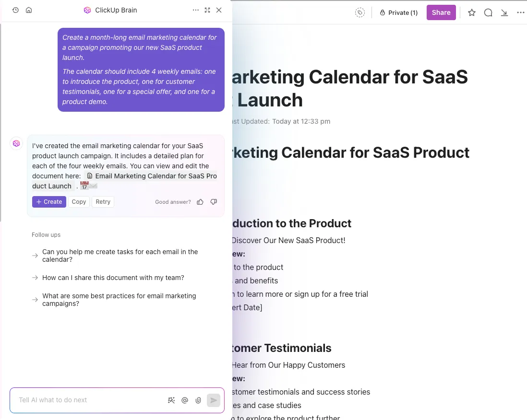Viewport: 527px width, 420px height.
Task: Give thumbs down to the answer
Action: (x=214, y=202)
